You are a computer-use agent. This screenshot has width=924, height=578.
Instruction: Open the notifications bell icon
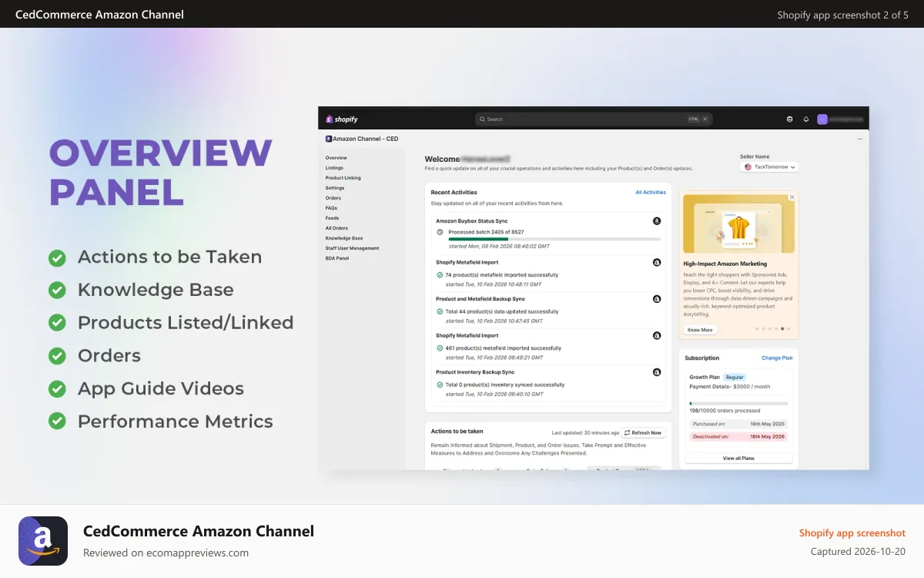[x=806, y=119]
